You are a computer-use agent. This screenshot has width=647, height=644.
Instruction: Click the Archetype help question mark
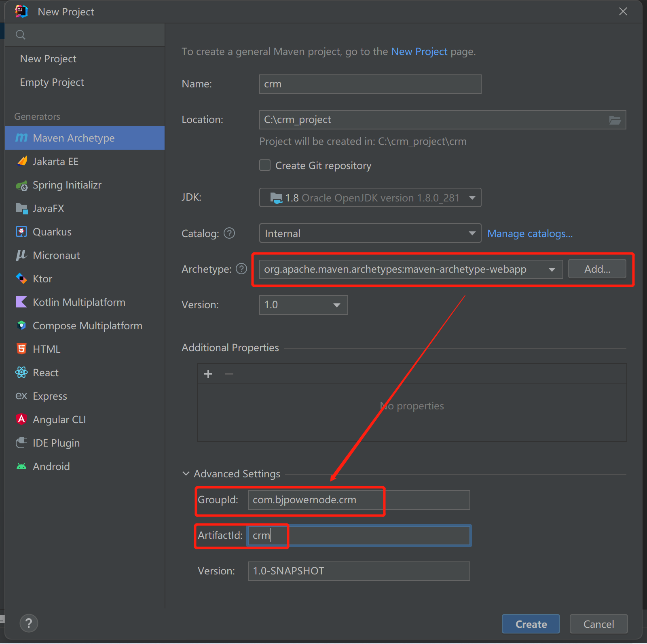[x=241, y=269]
